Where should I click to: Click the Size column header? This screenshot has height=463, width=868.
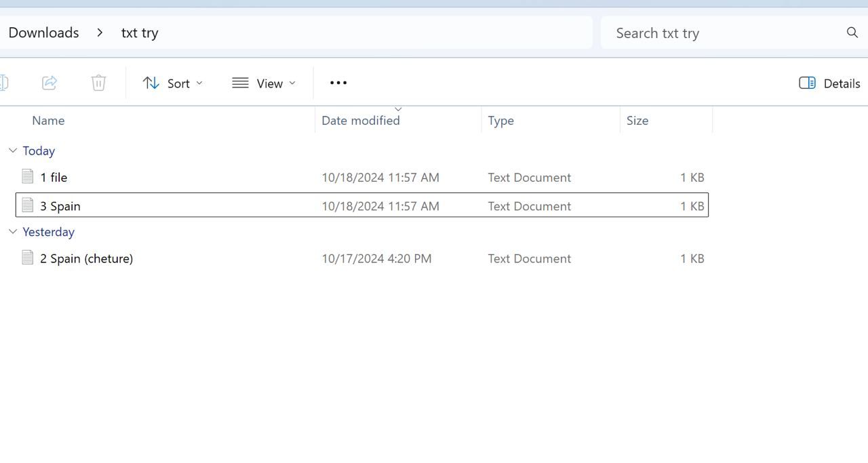pos(637,121)
